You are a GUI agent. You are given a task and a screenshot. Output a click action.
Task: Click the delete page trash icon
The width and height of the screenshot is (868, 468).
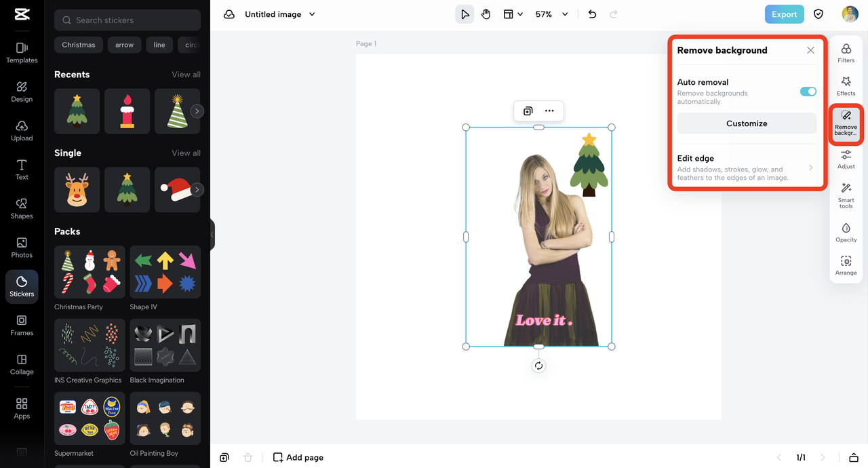coord(248,458)
